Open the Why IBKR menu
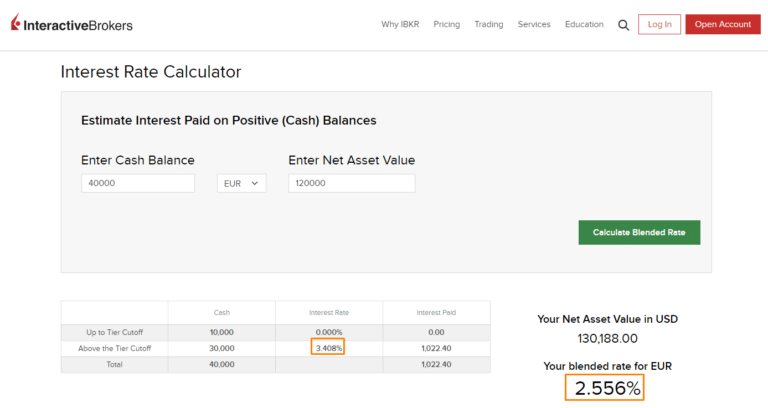This screenshot has height=408, width=768. 400,24
